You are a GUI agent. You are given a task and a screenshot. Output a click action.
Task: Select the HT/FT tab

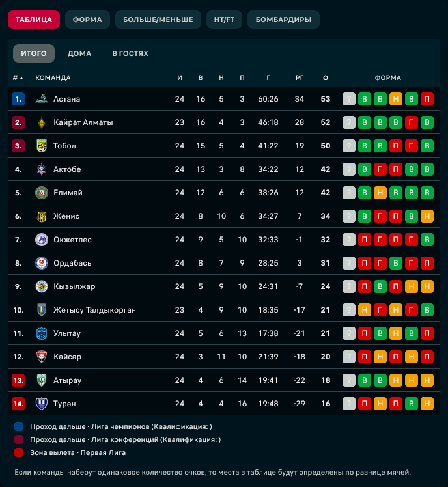pyautogui.click(x=224, y=20)
